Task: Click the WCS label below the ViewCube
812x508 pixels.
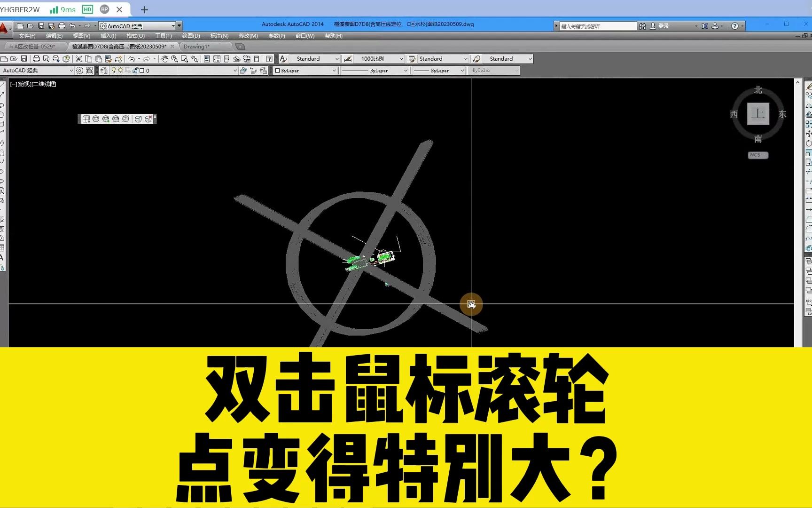Action: (x=757, y=155)
